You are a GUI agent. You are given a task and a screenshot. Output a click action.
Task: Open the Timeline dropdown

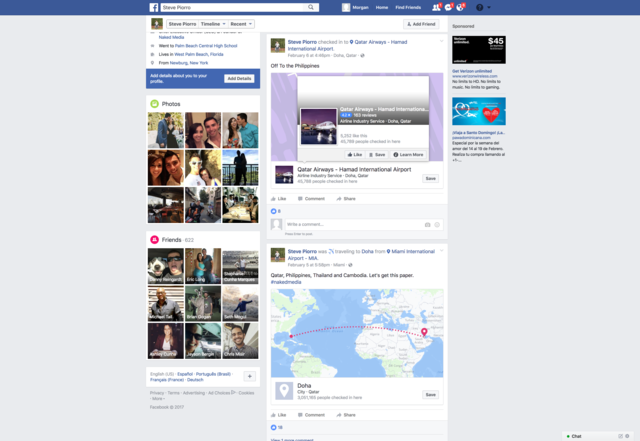coord(213,24)
